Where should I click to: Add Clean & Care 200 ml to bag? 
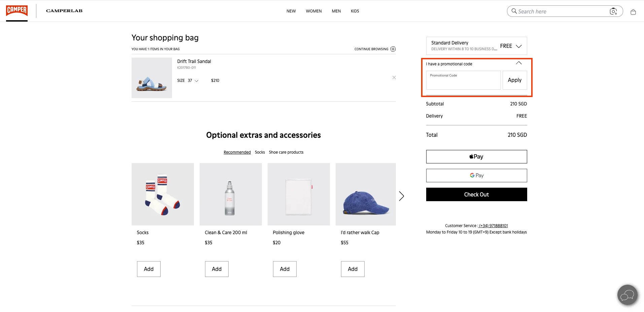point(217,269)
